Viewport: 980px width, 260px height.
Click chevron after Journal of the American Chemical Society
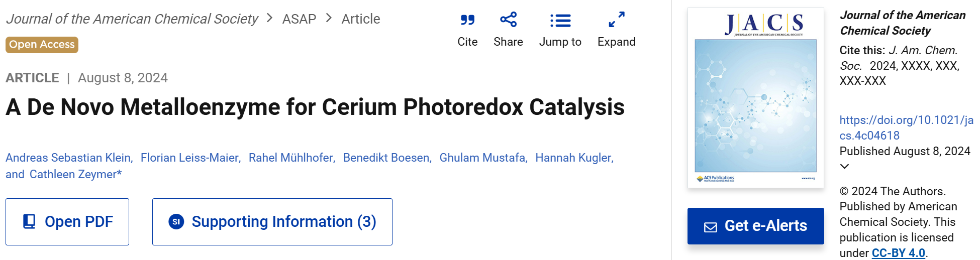pos(270,18)
